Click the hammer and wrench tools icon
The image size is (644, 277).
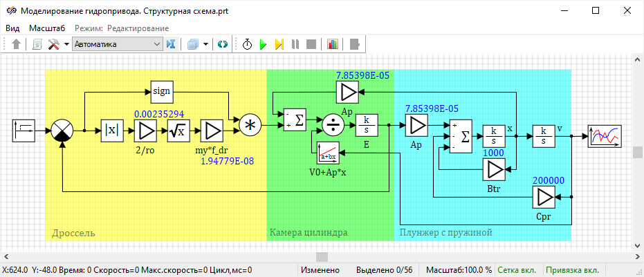click(x=54, y=44)
